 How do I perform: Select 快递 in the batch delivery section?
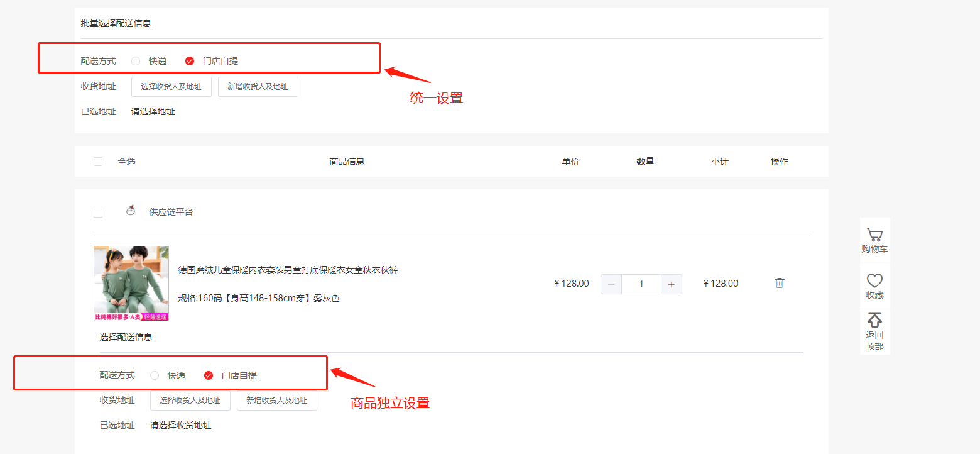point(136,61)
